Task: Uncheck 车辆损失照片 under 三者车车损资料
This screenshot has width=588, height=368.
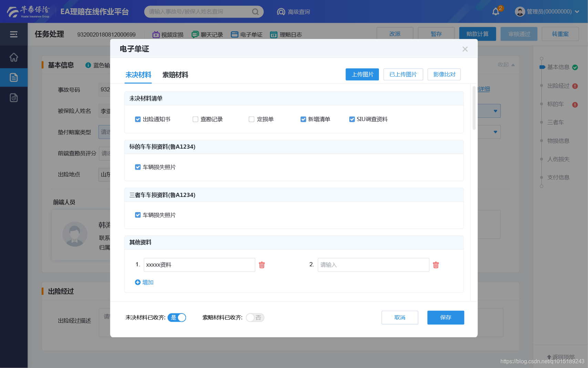Action: coord(138,215)
